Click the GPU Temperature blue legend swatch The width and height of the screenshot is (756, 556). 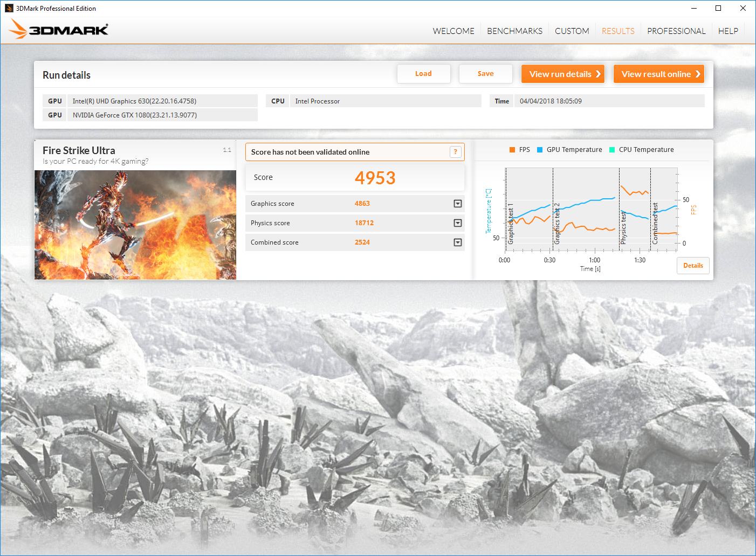pos(540,150)
